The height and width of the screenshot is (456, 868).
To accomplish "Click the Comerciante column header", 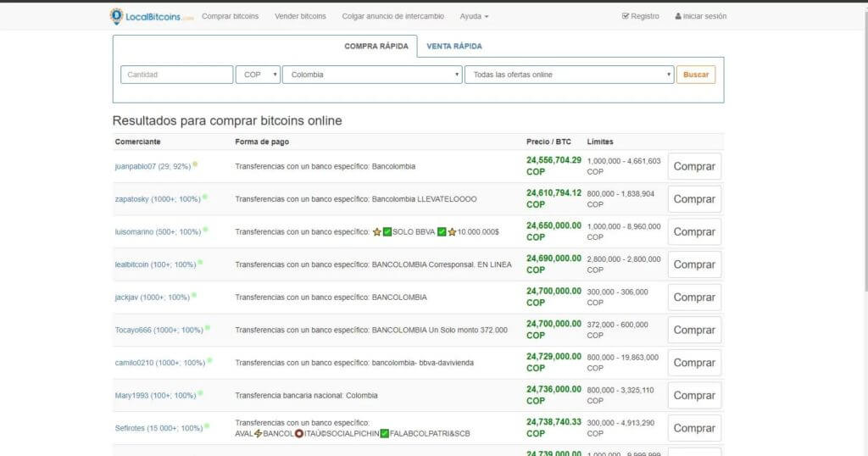I will pos(138,142).
